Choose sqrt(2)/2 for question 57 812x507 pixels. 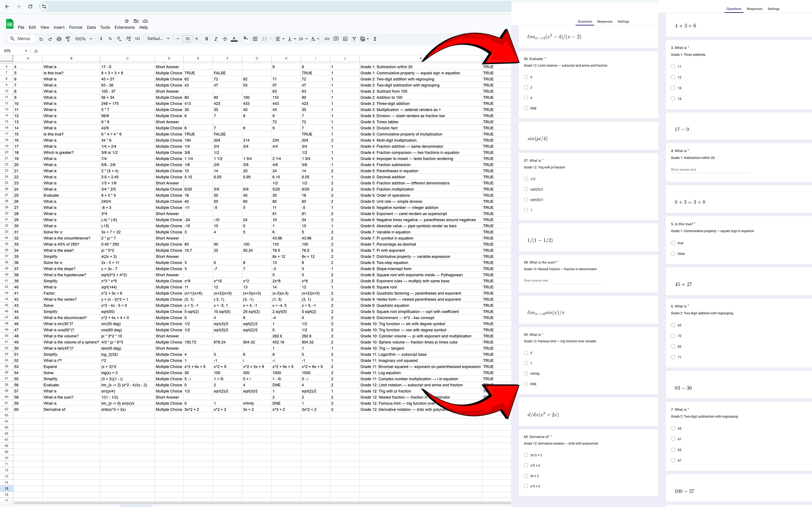526,189
